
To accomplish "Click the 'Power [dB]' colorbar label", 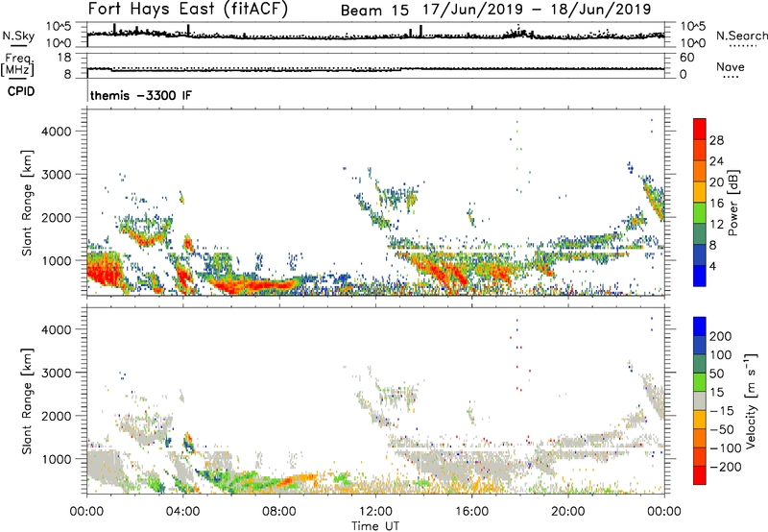I will click(x=732, y=203).
